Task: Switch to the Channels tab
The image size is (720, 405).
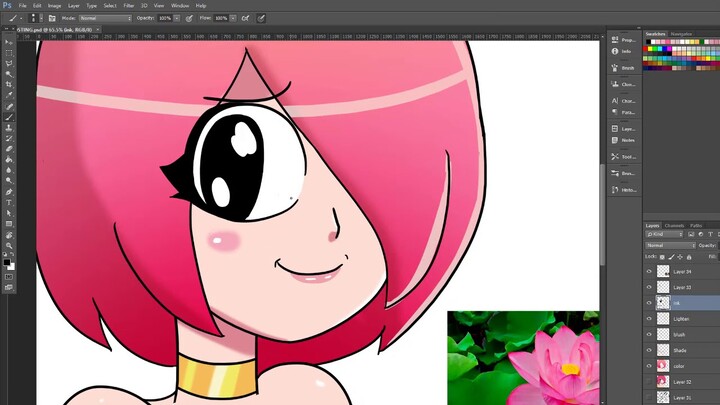Action: 674,225
